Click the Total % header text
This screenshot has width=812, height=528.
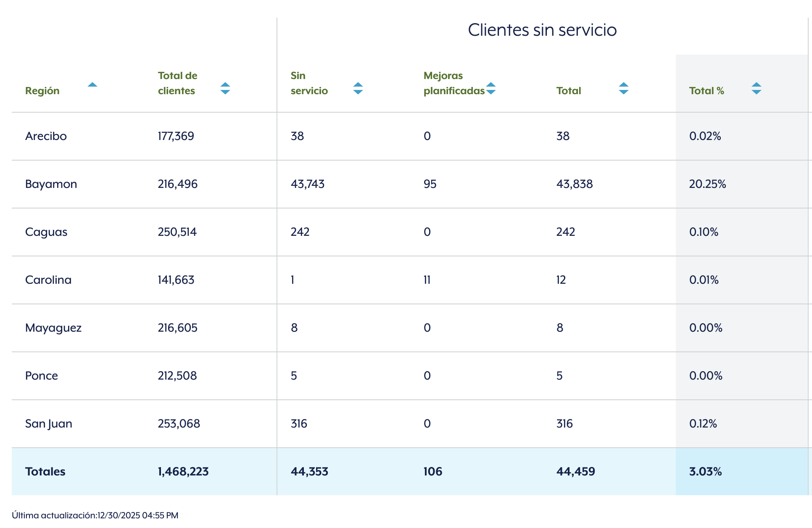click(707, 91)
